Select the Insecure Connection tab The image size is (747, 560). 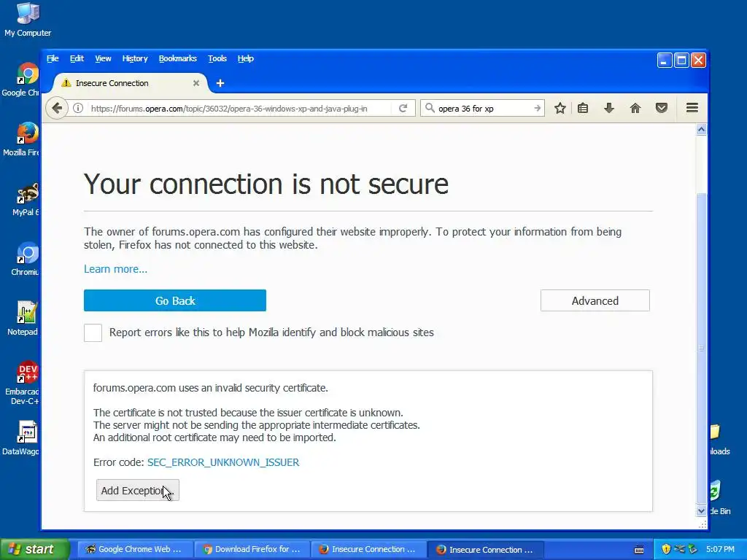coord(130,83)
